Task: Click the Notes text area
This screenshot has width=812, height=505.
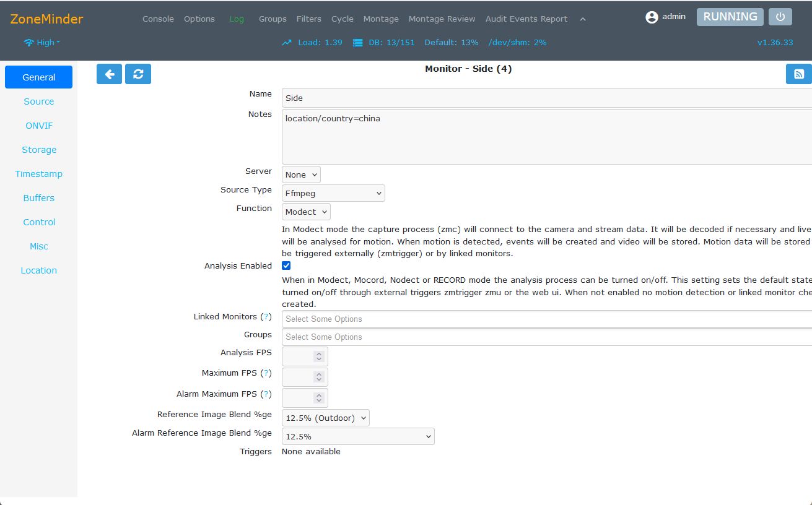Action: click(x=547, y=137)
